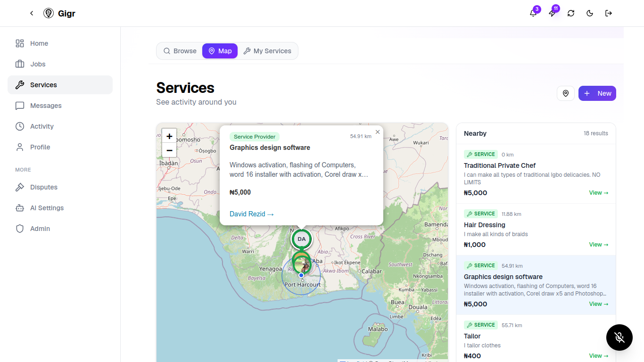Click the Traditional Private Chef title
Viewport: 644px width, 362px height.
[x=500, y=165]
